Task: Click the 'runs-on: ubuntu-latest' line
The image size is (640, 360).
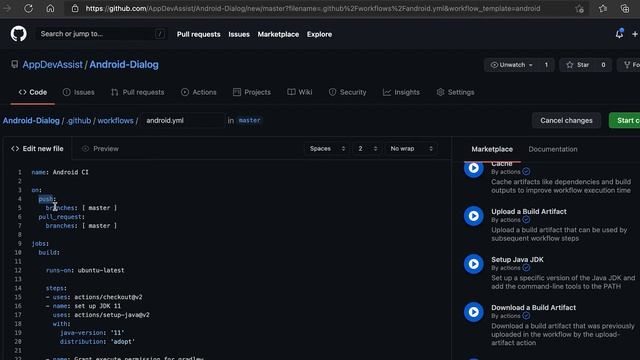Action: click(x=85, y=270)
